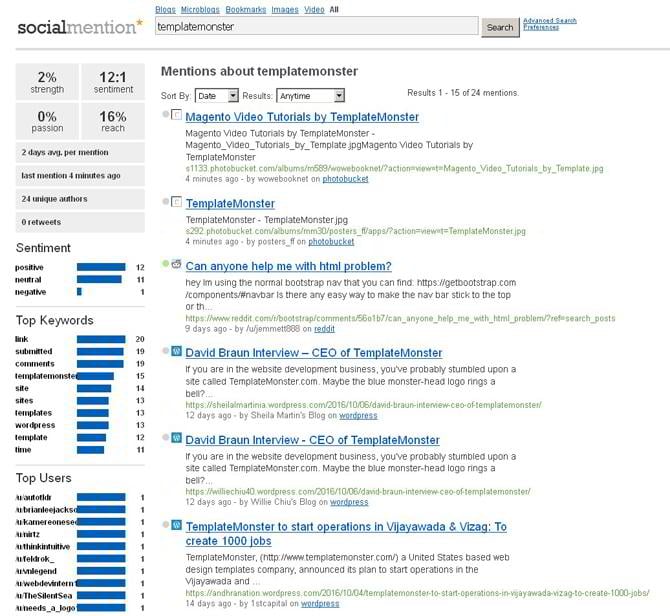Click the WordPress icon next to Vijayawada jobs result
This screenshot has height=616, width=670.
click(x=177, y=524)
